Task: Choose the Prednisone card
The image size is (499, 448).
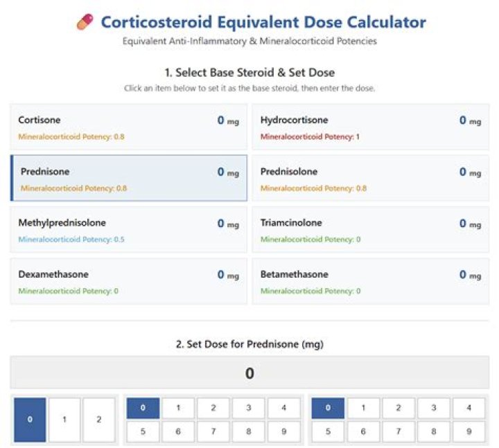Action: coord(129,178)
